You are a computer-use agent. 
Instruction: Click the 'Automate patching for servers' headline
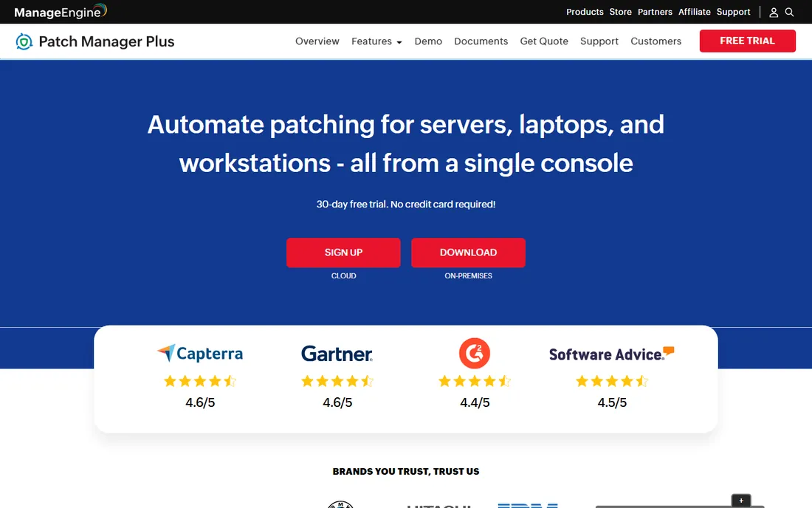tap(406, 143)
